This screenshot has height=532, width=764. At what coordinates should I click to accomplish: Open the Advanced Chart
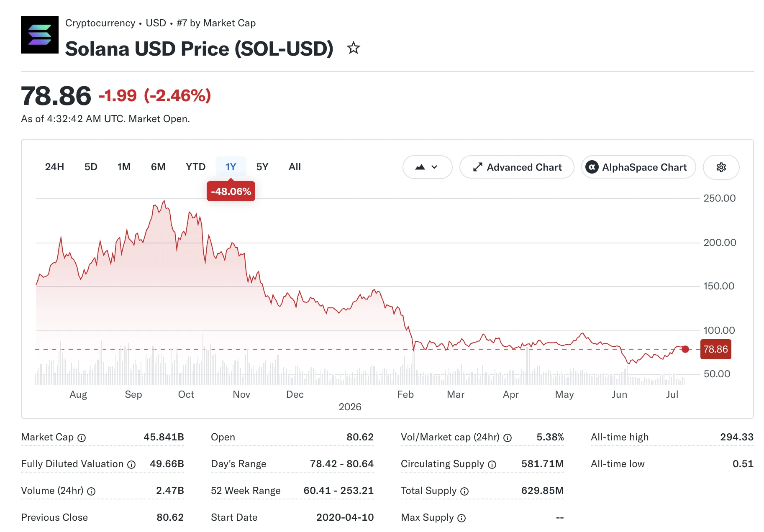[517, 167]
